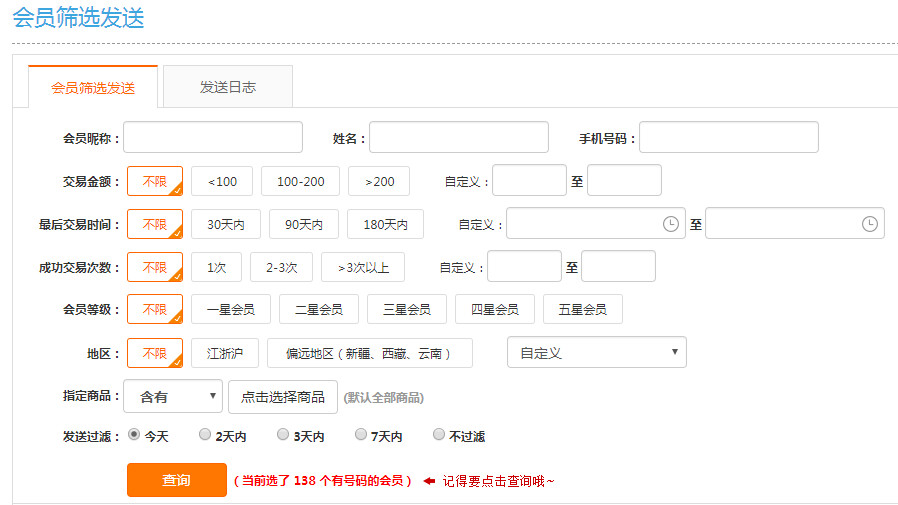898x505 pixels.
Task: Focus the 会员昵称 input field
Action: (213, 137)
